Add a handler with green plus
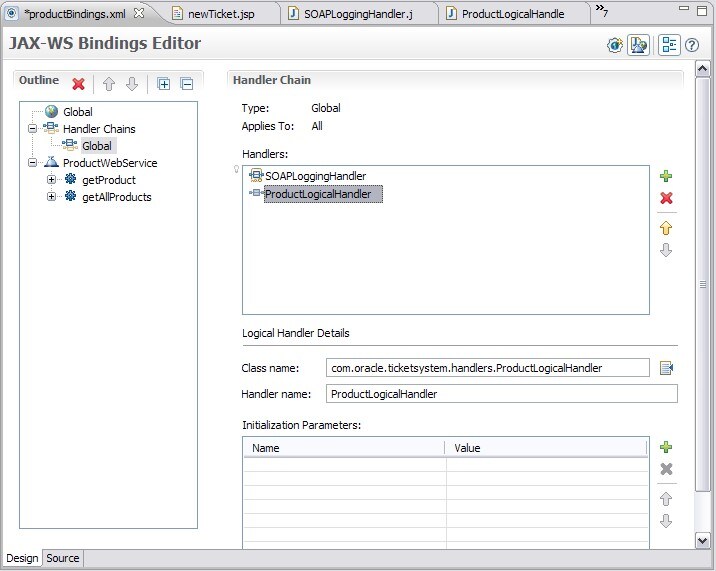 click(x=666, y=176)
